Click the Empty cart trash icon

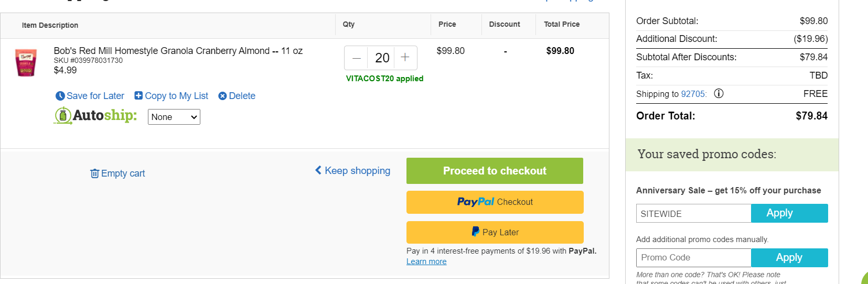[94, 173]
